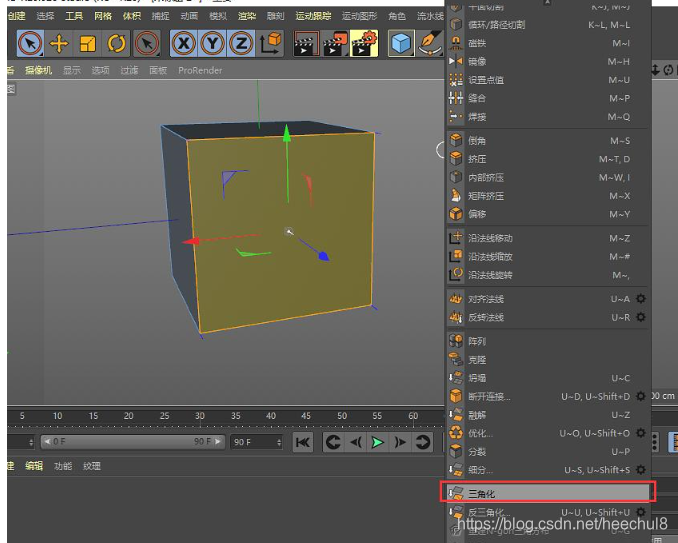
Task: Open viewport ProRender menu
Action: [x=200, y=70]
